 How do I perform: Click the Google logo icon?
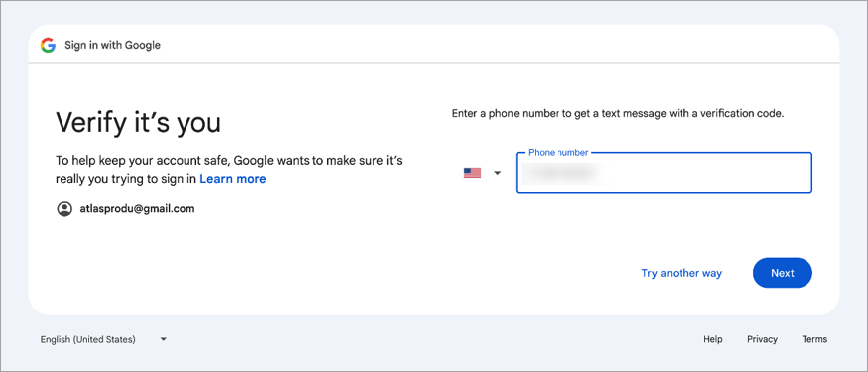tap(49, 45)
